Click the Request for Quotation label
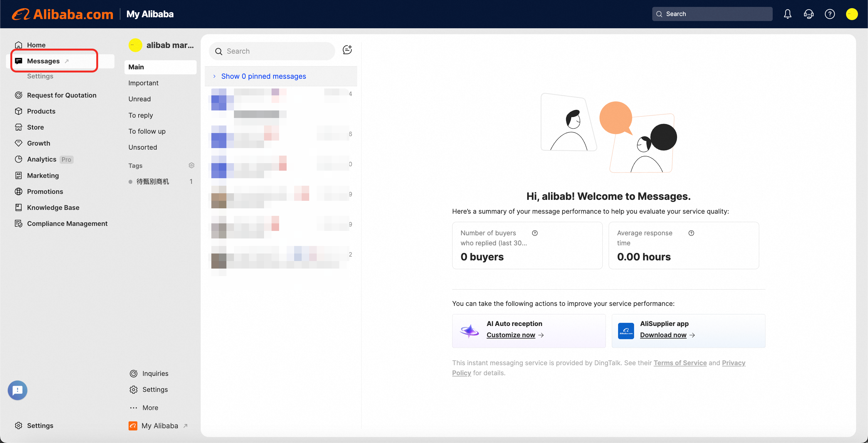 tap(62, 95)
